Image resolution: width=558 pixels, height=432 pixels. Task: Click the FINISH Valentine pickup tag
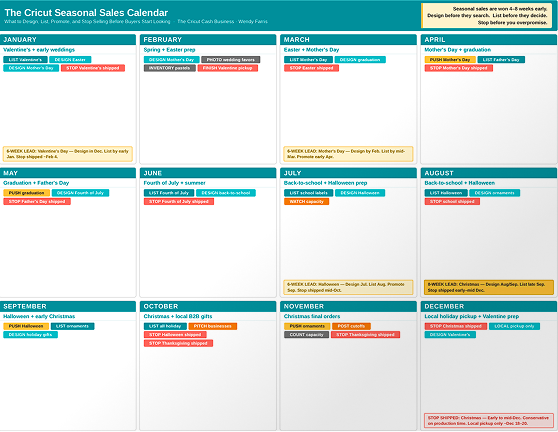tap(228, 68)
